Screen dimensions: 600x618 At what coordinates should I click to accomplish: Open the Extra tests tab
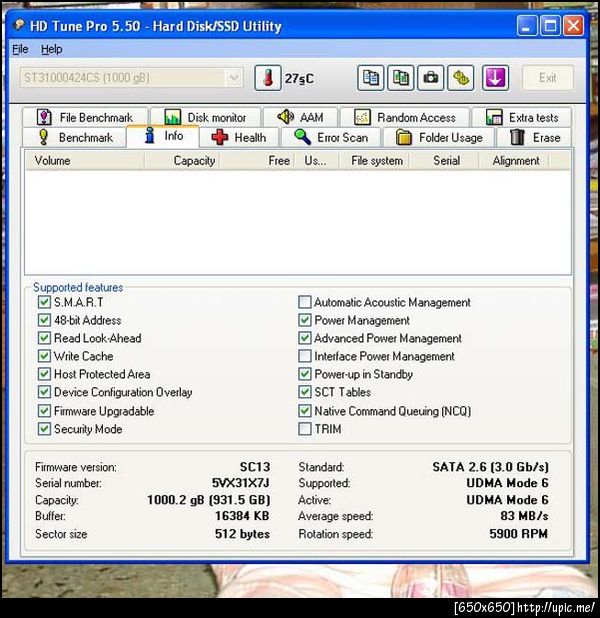pyautogui.click(x=522, y=117)
